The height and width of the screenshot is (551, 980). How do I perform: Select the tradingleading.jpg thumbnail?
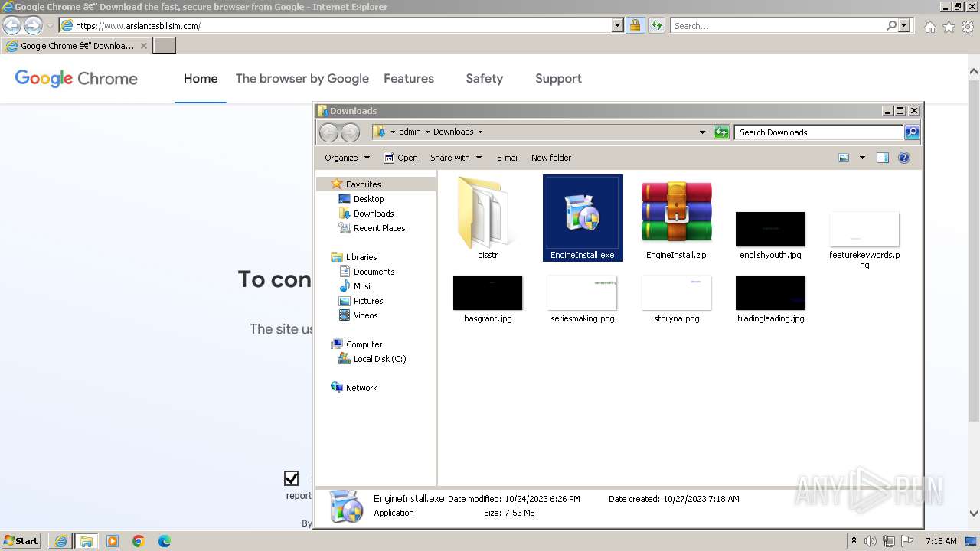pyautogui.click(x=770, y=293)
